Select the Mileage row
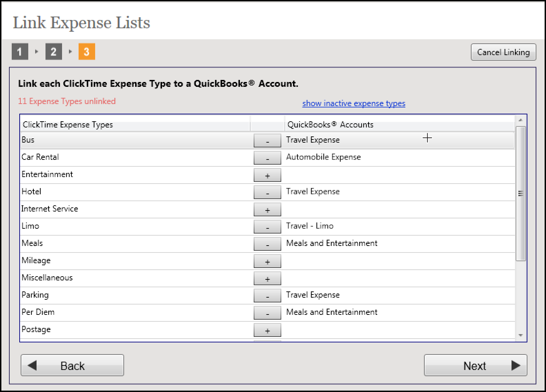546x392 pixels. click(267, 261)
